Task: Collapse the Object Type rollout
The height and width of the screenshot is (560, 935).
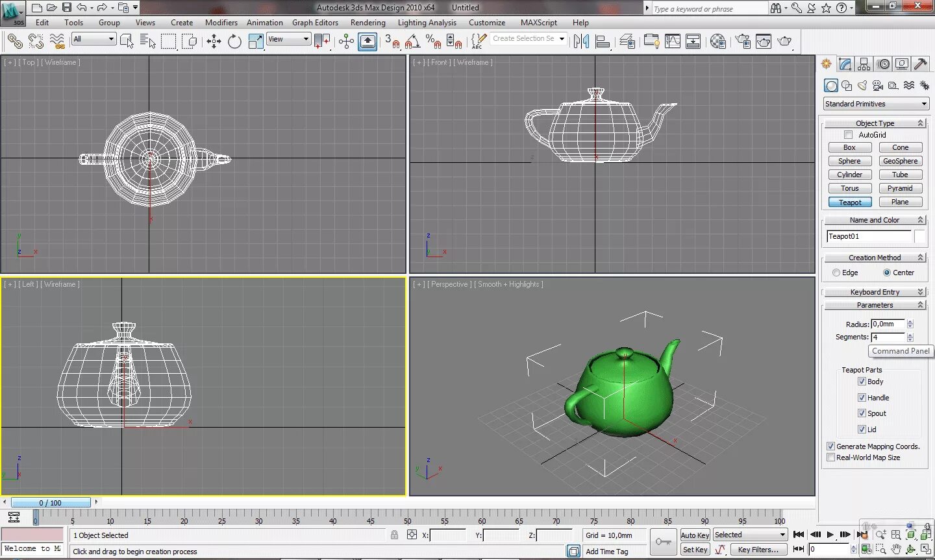Action: pyautogui.click(x=875, y=123)
